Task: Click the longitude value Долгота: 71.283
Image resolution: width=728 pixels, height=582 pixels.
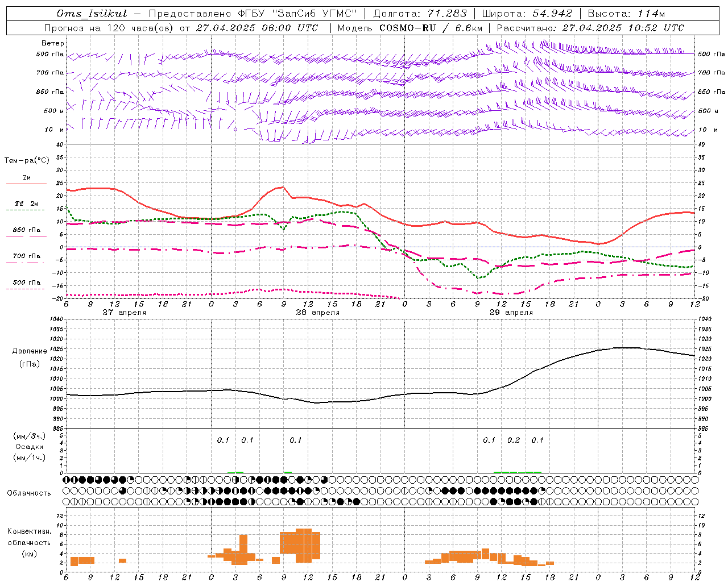Action: [x=420, y=14]
